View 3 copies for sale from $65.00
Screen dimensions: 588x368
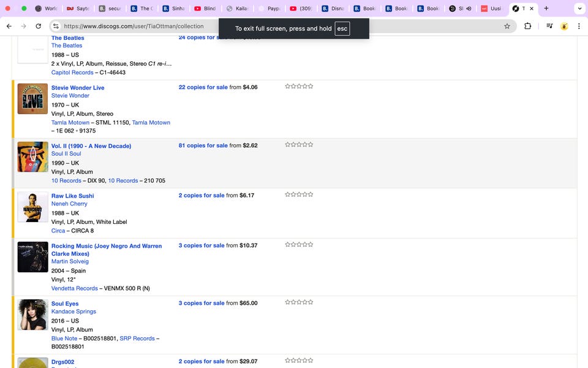pos(202,303)
